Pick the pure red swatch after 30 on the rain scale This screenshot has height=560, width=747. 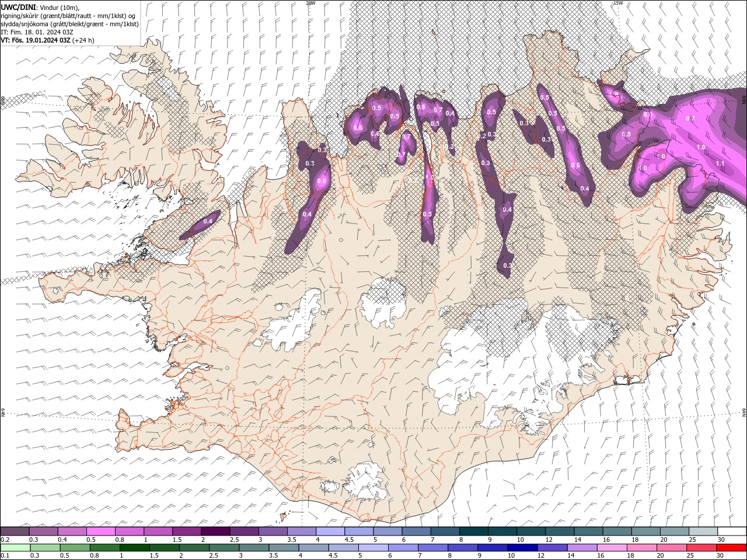(x=731, y=548)
